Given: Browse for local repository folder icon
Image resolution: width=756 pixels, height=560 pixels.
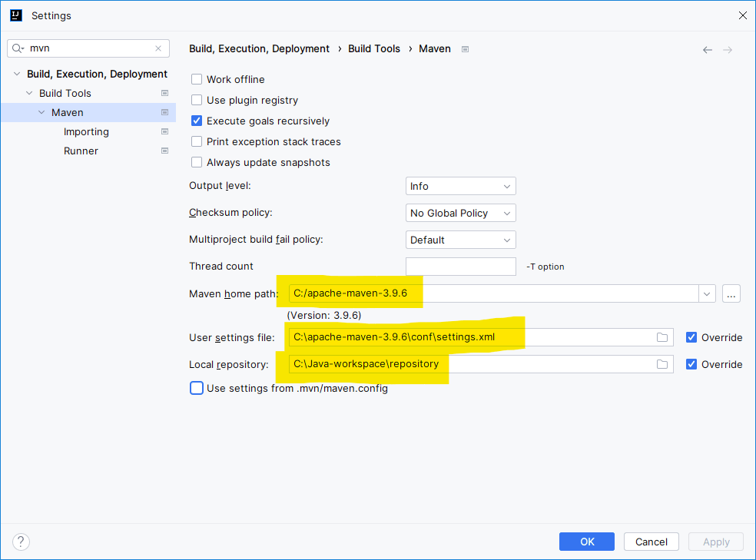Looking at the screenshot, I should [x=662, y=364].
